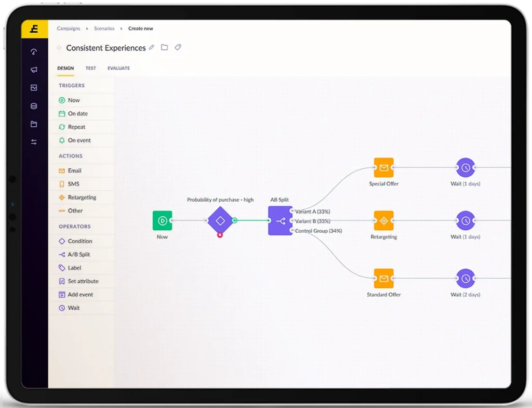532x408 pixels.
Task: Select the Condition operator
Action: coord(82,241)
